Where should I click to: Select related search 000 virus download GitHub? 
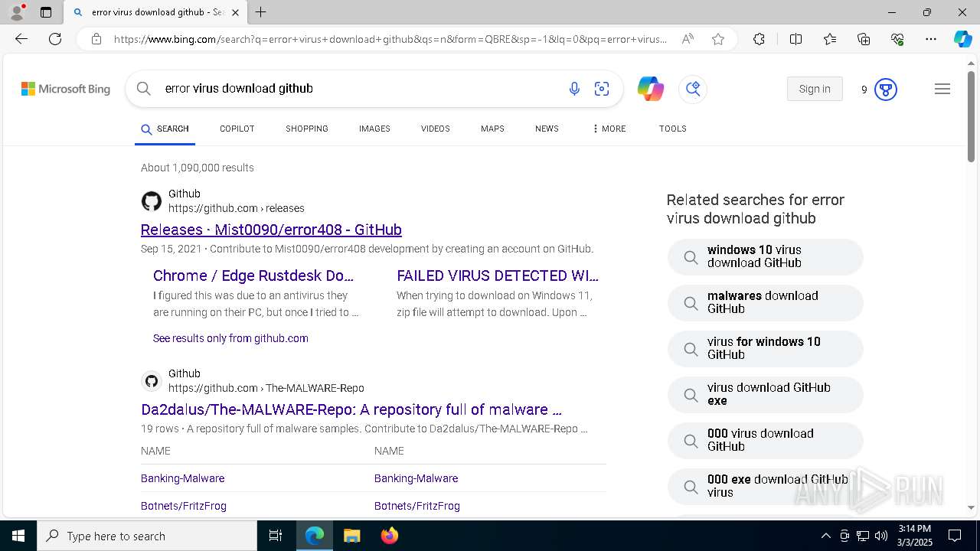[x=766, y=441]
